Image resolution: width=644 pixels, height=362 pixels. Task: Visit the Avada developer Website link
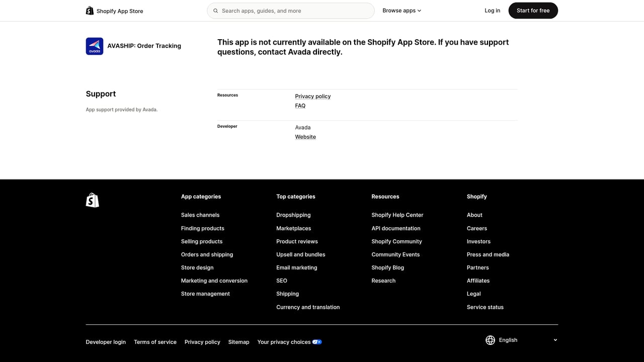tap(305, 136)
